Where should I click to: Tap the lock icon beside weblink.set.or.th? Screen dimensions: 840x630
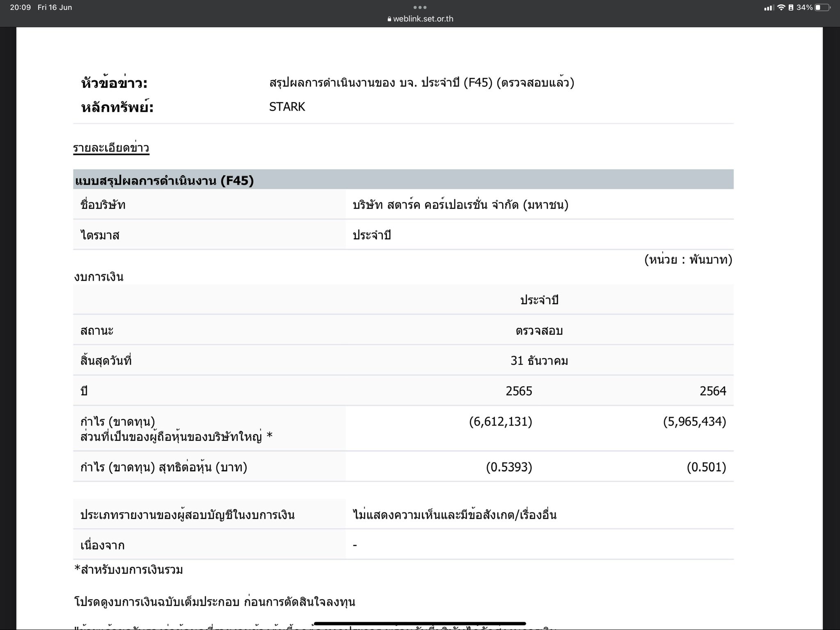tap(389, 19)
